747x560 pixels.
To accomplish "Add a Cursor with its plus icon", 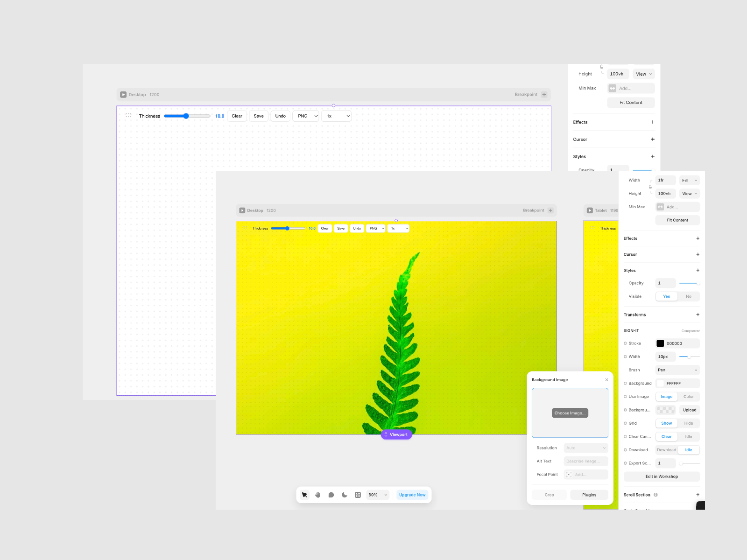I will [698, 254].
